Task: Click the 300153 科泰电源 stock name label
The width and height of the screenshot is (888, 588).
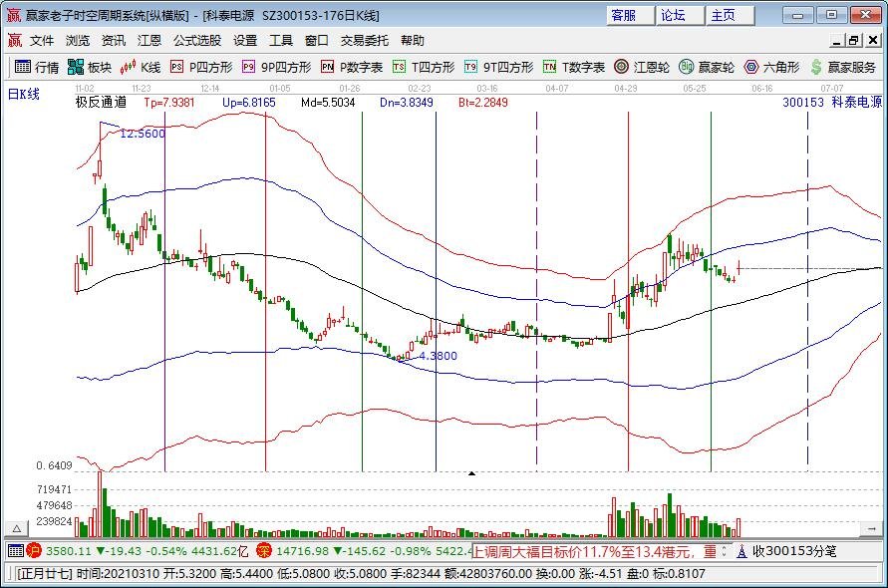Action: 832,103
